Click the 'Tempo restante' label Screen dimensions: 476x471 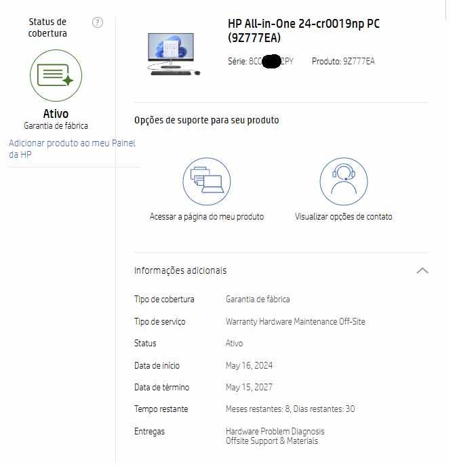click(x=161, y=409)
